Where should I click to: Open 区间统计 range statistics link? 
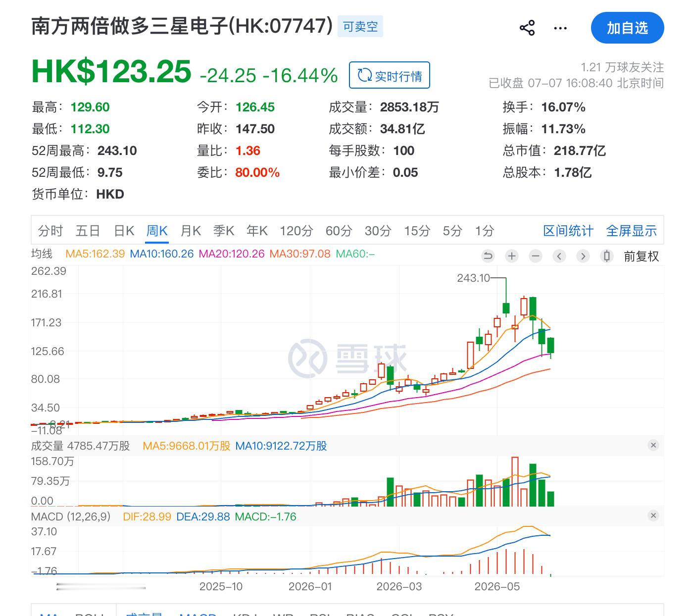click(x=568, y=231)
